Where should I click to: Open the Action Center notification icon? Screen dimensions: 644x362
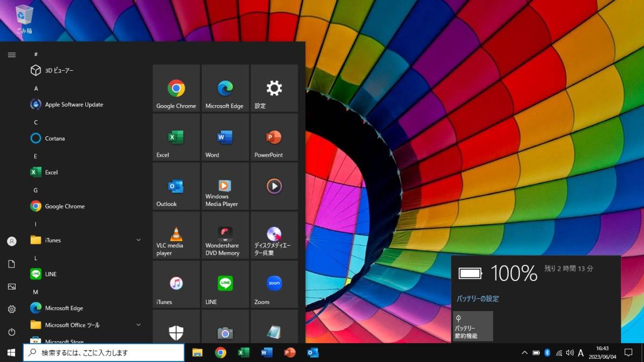point(628,352)
